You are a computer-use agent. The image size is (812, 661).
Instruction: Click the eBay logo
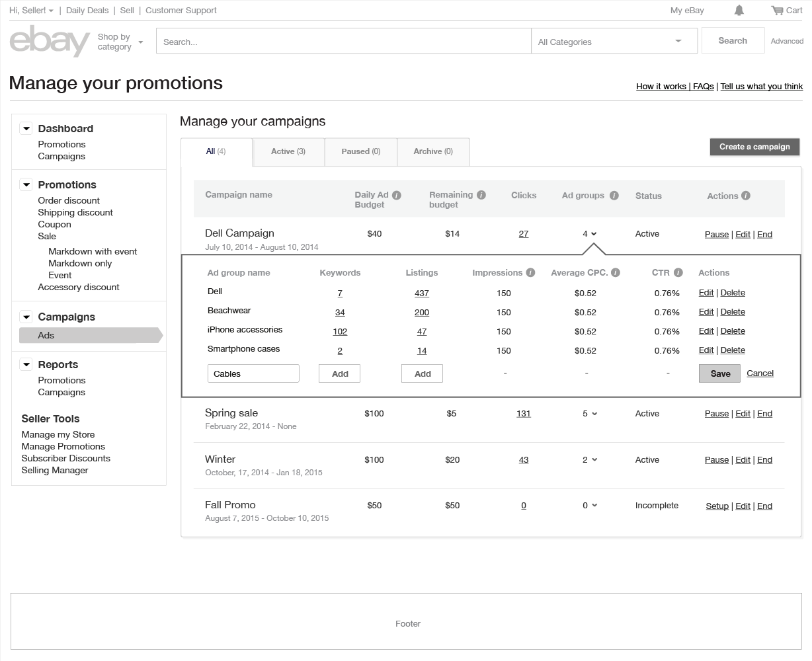(50, 41)
